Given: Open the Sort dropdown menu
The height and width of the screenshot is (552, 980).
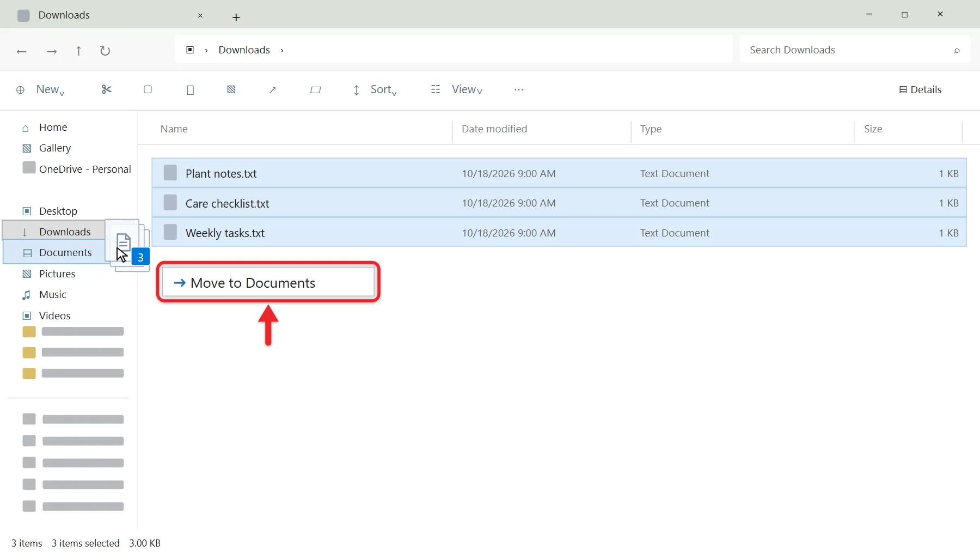Looking at the screenshot, I should tap(375, 89).
